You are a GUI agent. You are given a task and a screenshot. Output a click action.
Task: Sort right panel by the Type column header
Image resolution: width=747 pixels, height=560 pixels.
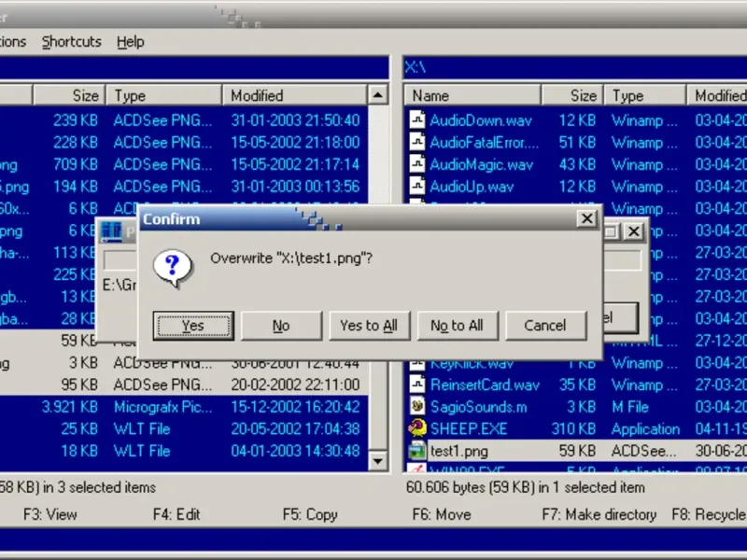pos(645,95)
